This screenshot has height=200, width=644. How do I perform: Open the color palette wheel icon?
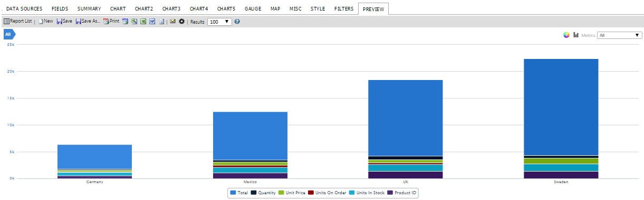tap(566, 35)
